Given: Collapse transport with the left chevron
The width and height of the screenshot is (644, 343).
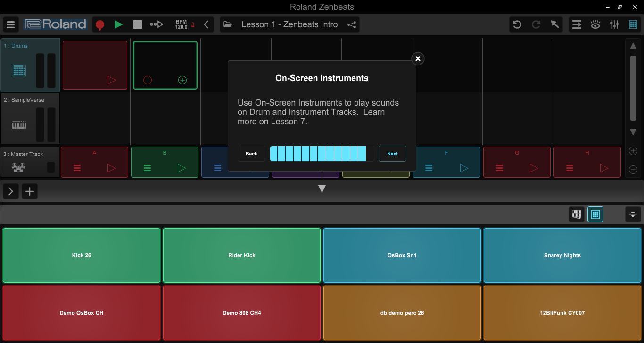Looking at the screenshot, I should coord(206,24).
